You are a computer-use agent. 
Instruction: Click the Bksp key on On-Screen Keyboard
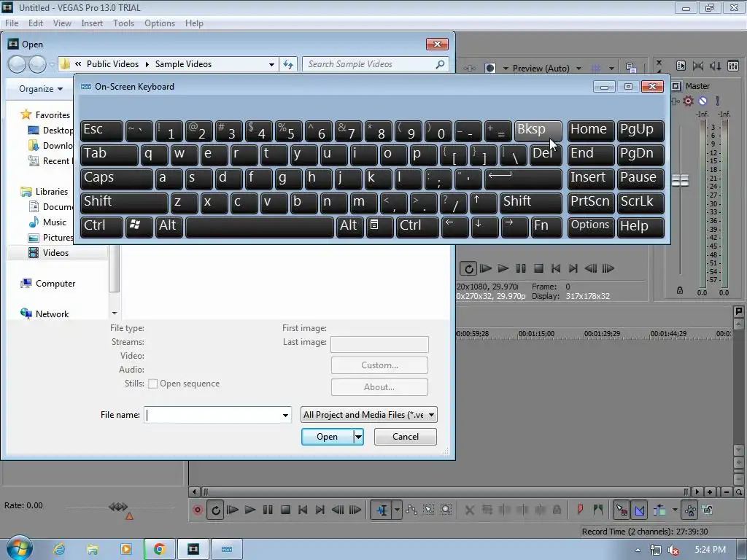click(x=538, y=131)
